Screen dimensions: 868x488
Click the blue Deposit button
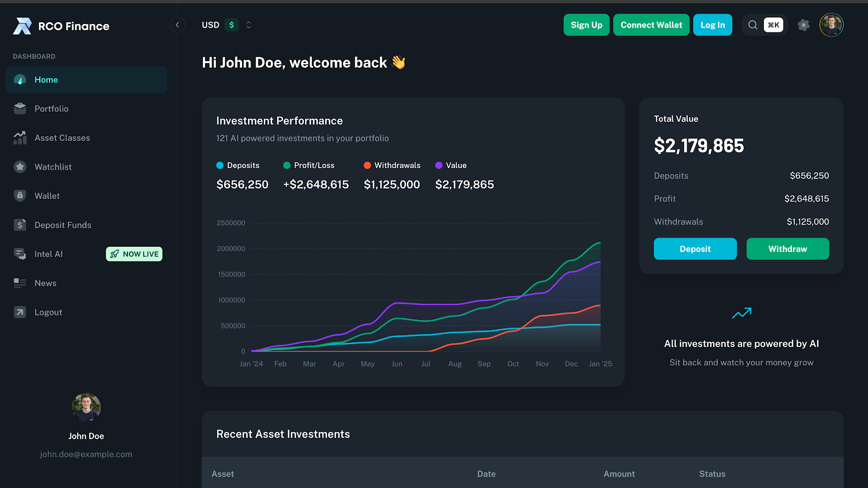click(695, 249)
